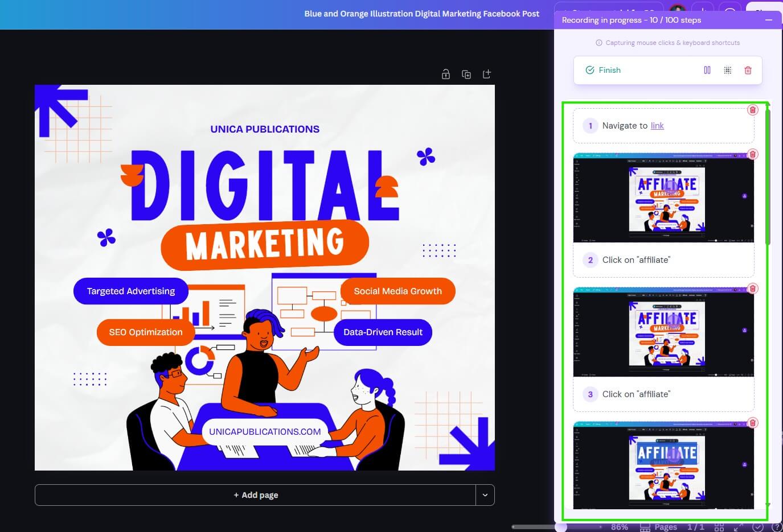Select the Data-Driven Result pill
This screenshot has width=783, height=532.
coord(383,332)
